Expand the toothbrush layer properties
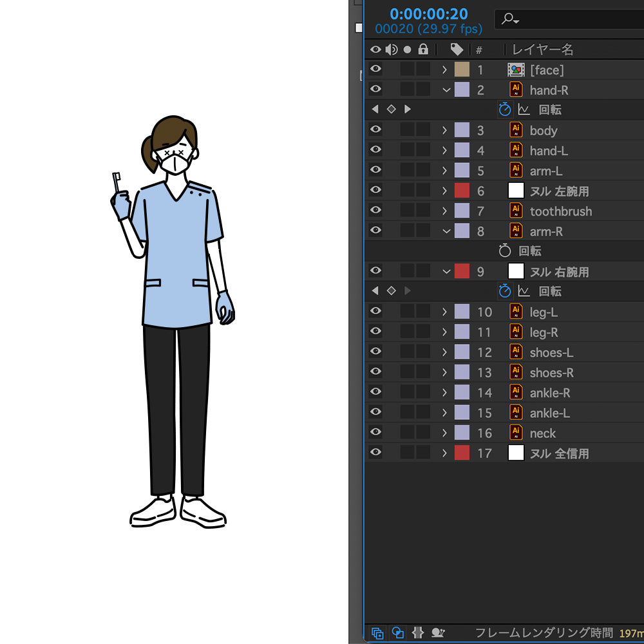 tap(444, 211)
